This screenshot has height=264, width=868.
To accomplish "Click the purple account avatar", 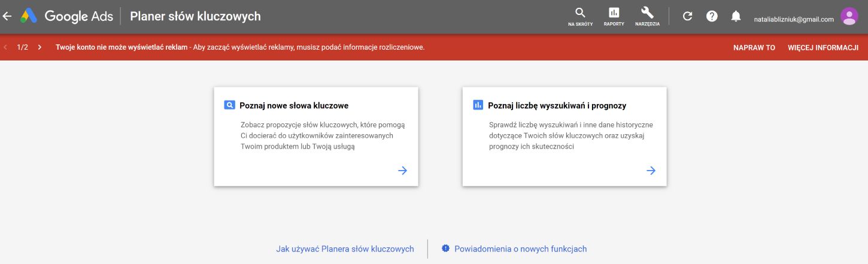I will [x=849, y=16].
